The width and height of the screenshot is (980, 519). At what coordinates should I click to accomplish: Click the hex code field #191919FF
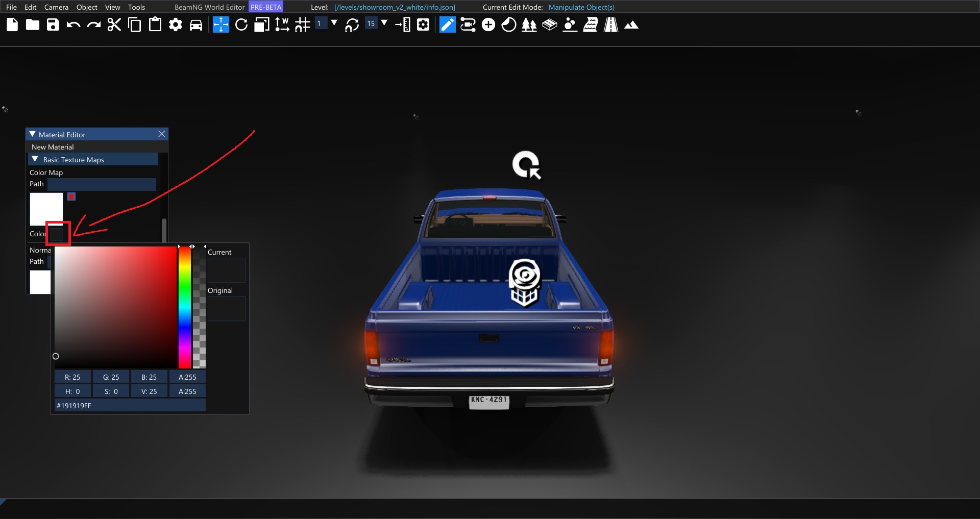130,406
